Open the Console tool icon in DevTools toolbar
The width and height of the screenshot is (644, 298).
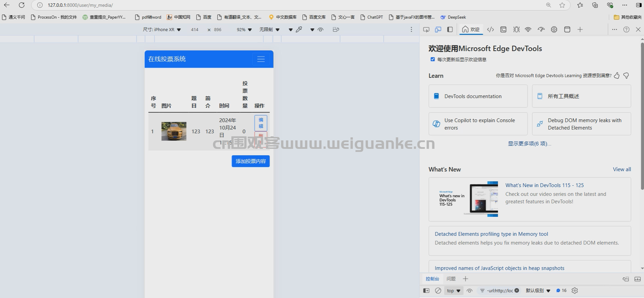tap(503, 29)
